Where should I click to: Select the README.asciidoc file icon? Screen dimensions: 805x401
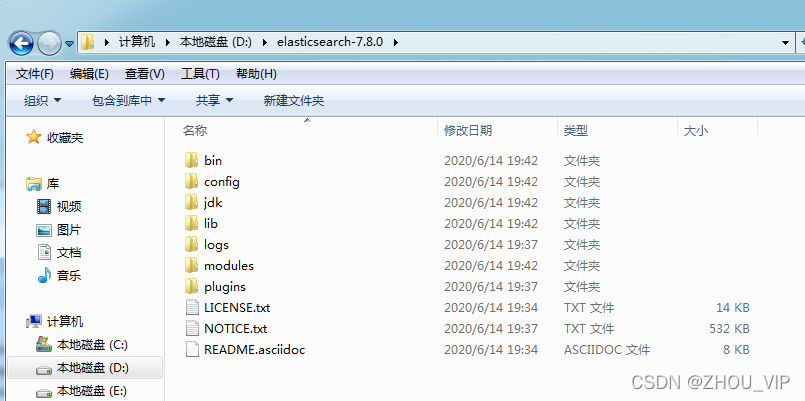[x=191, y=350]
